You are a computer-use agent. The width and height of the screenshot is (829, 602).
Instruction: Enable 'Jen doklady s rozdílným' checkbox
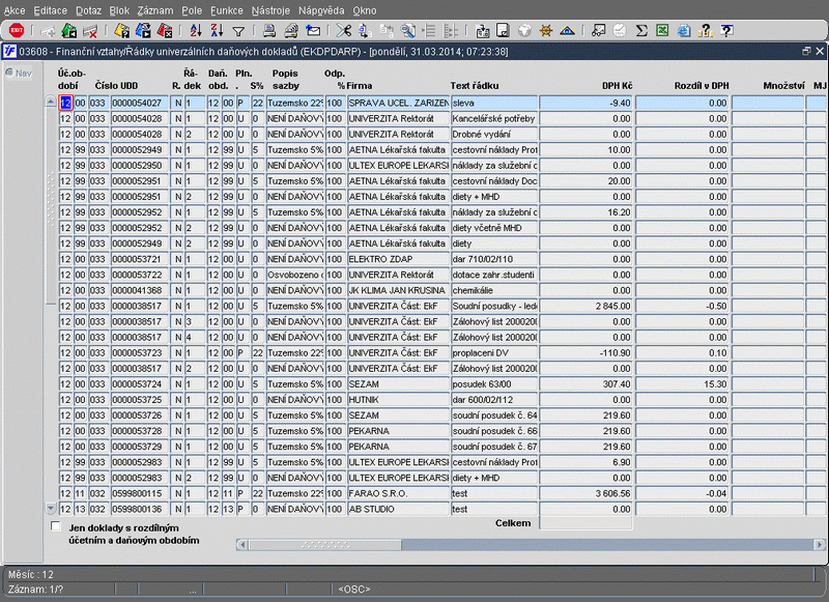pyautogui.click(x=55, y=526)
